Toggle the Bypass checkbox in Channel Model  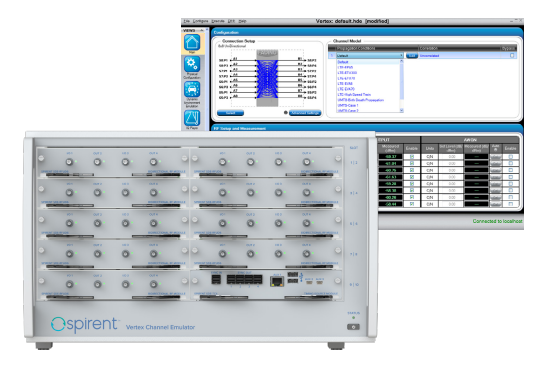tap(512, 55)
